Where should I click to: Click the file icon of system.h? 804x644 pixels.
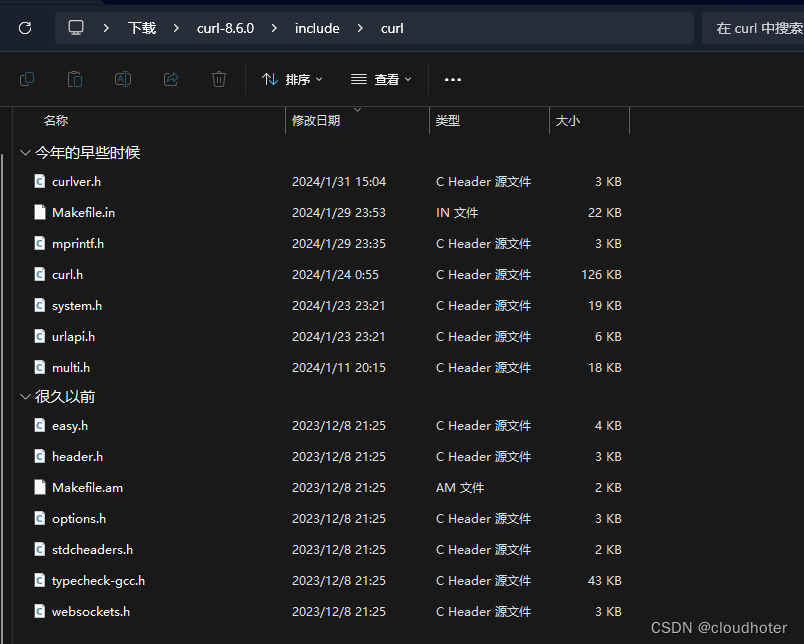click(x=40, y=306)
